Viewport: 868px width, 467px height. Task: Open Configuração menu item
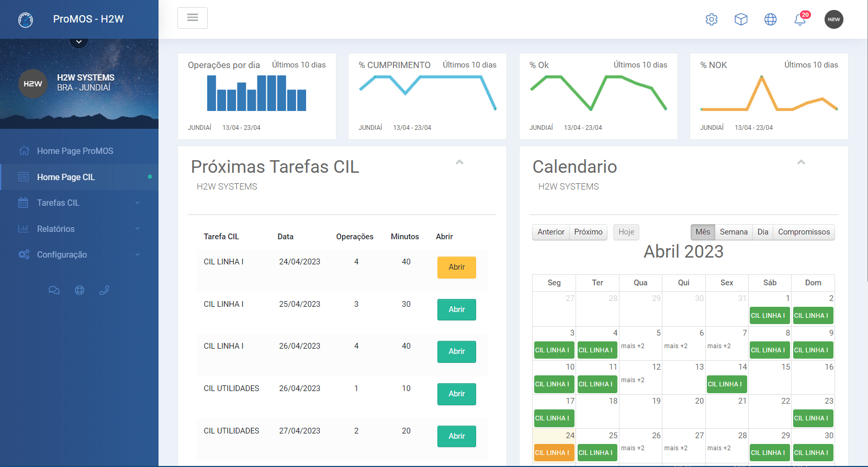pos(80,254)
